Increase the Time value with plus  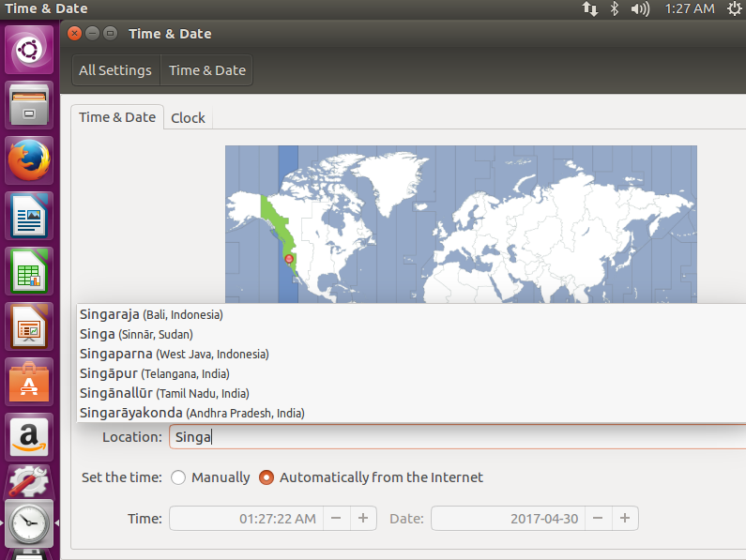pyautogui.click(x=363, y=518)
